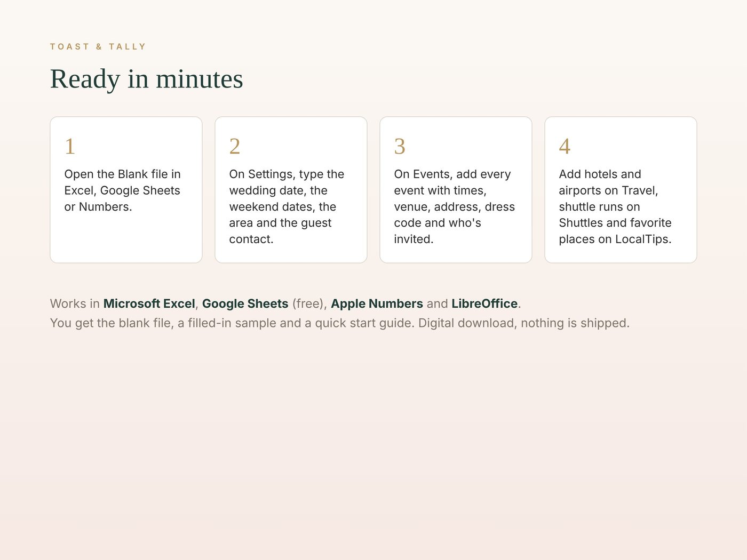
Task: Click the 'You get the blank file' sentence
Action: [x=340, y=323]
